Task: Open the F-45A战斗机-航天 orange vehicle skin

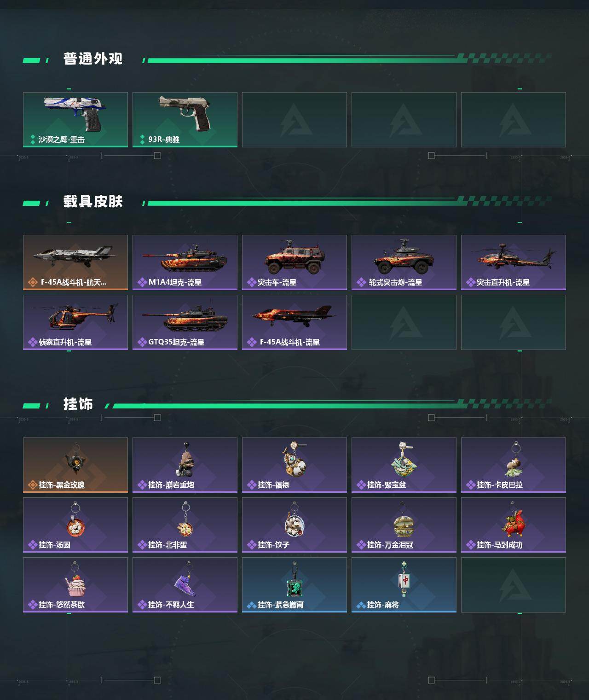Action: coord(75,262)
